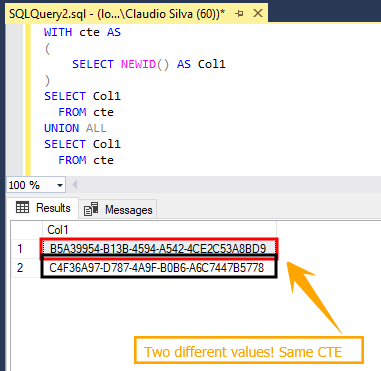The width and height of the screenshot is (381, 371).
Task: Click the grid's top-left select-all corner
Action: point(27,230)
